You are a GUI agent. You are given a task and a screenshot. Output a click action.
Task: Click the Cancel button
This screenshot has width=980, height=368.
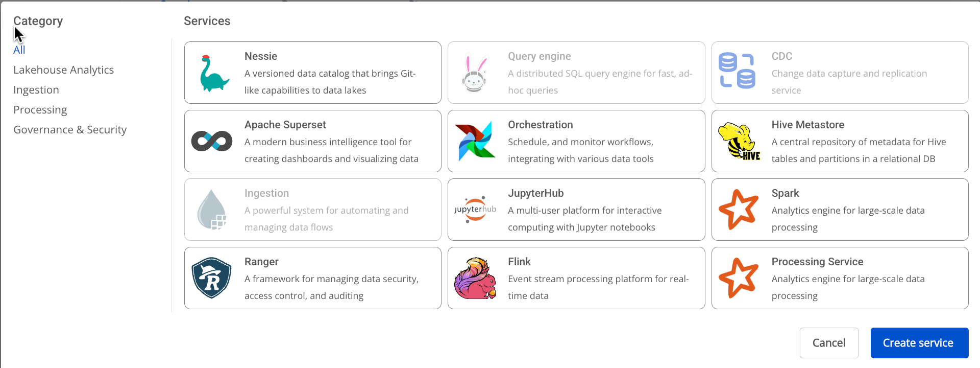pos(829,343)
